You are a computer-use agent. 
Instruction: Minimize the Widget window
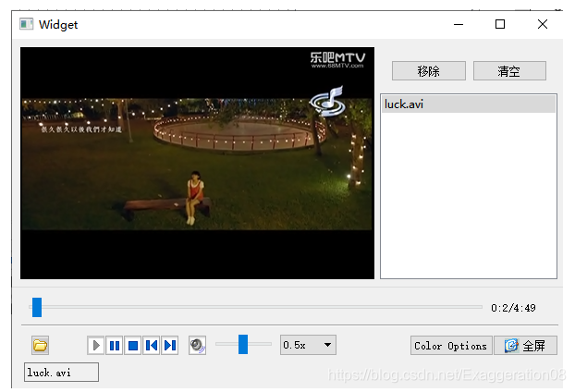(x=459, y=25)
